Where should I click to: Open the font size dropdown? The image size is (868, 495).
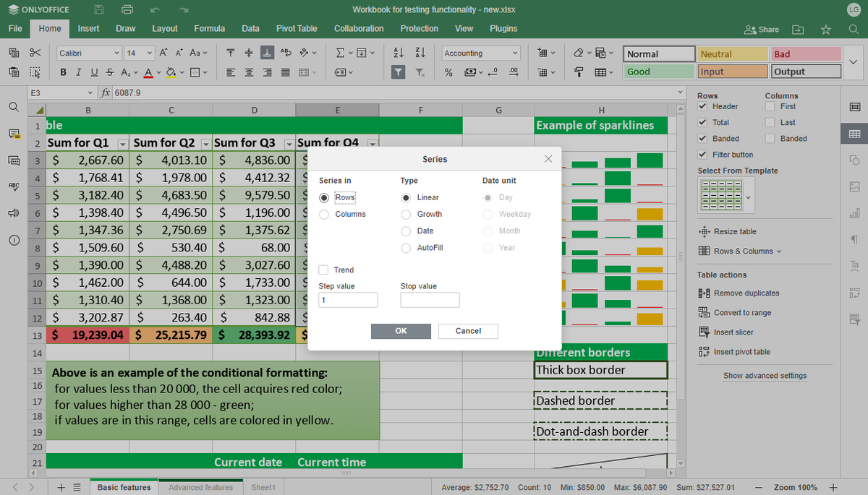(150, 53)
